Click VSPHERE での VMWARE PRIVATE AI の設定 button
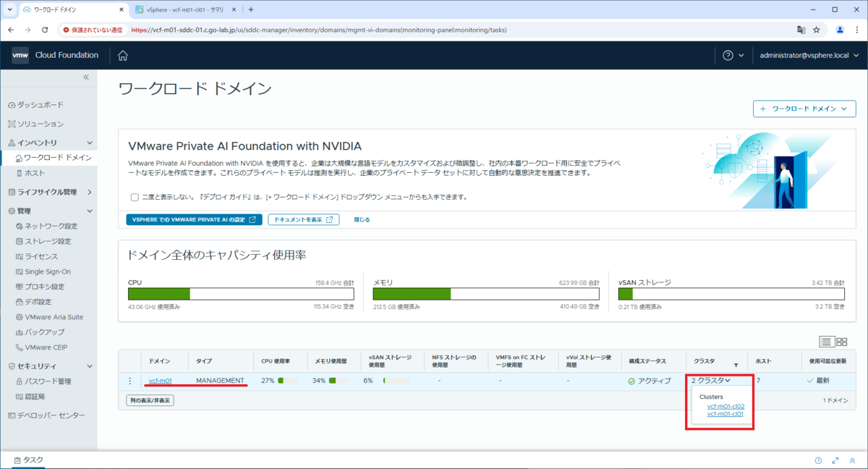Image resolution: width=868 pixels, height=469 pixels. 194,219
